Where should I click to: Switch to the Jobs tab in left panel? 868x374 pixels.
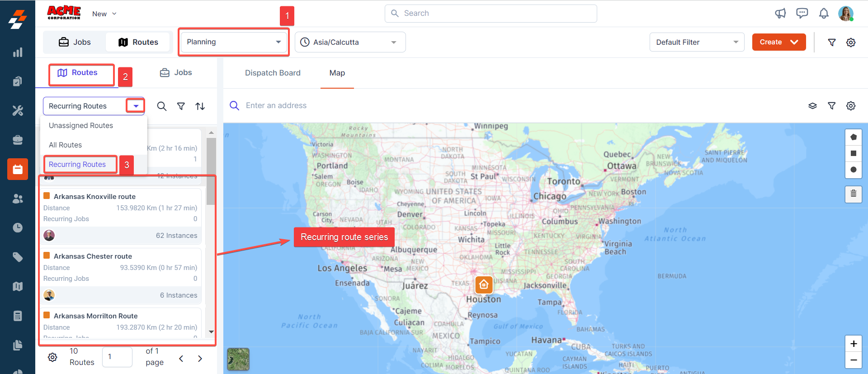pyautogui.click(x=176, y=73)
